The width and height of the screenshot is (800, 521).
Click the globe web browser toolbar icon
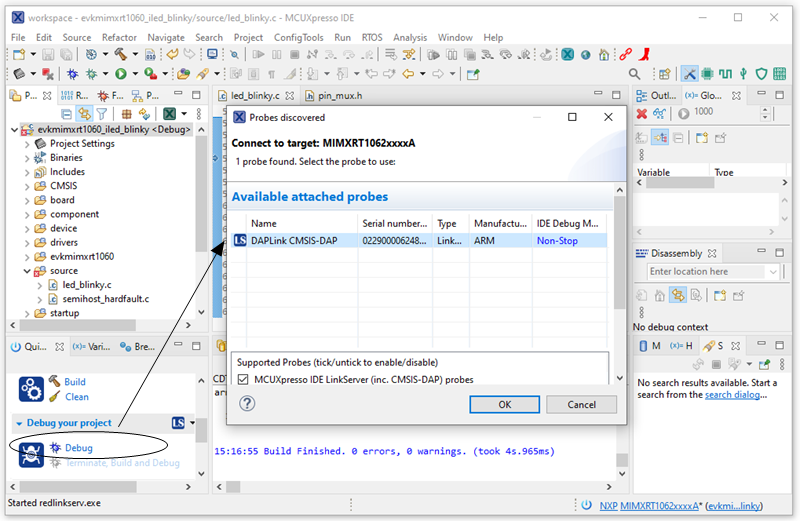pos(586,55)
